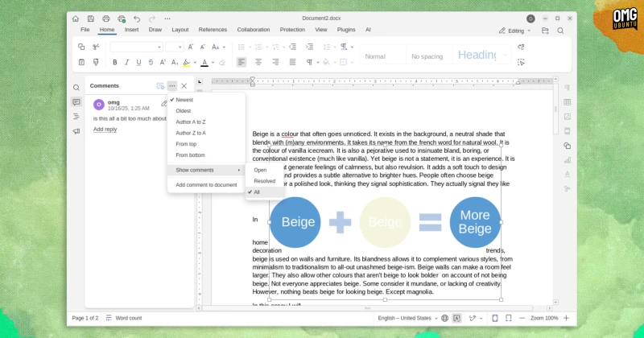Open the Editing mode dropdown

(x=515, y=31)
